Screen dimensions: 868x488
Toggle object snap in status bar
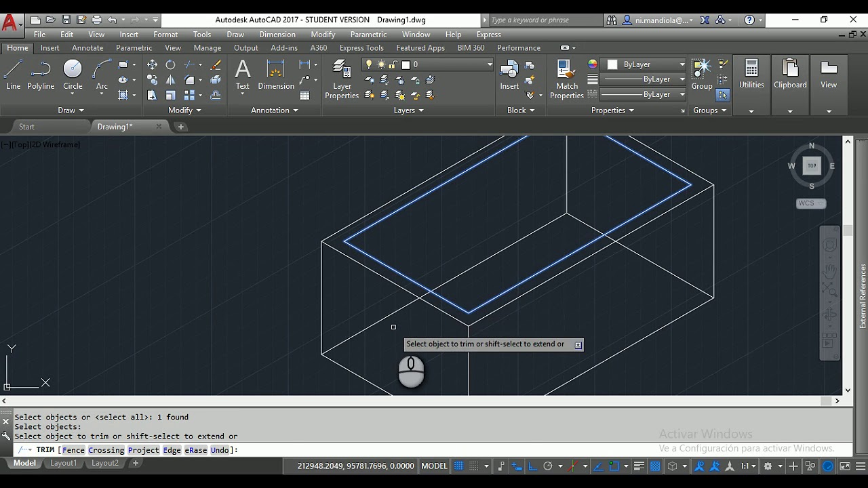click(614, 466)
